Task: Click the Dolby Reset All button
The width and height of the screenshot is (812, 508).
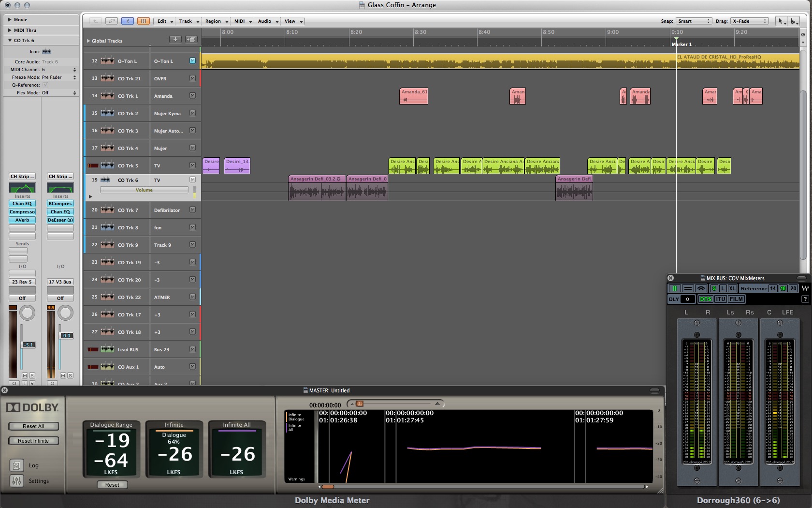Action: (x=33, y=426)
